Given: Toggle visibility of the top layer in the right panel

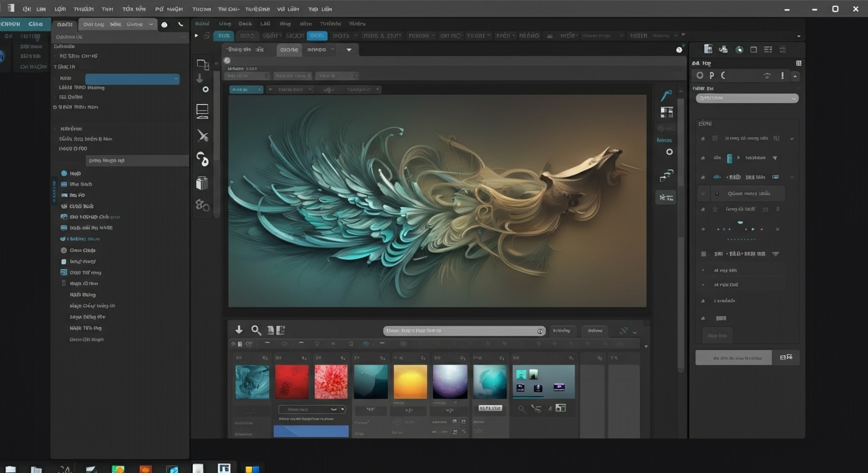Looking at the screenshot, I should pyautogui.click(x=703, y=138).
